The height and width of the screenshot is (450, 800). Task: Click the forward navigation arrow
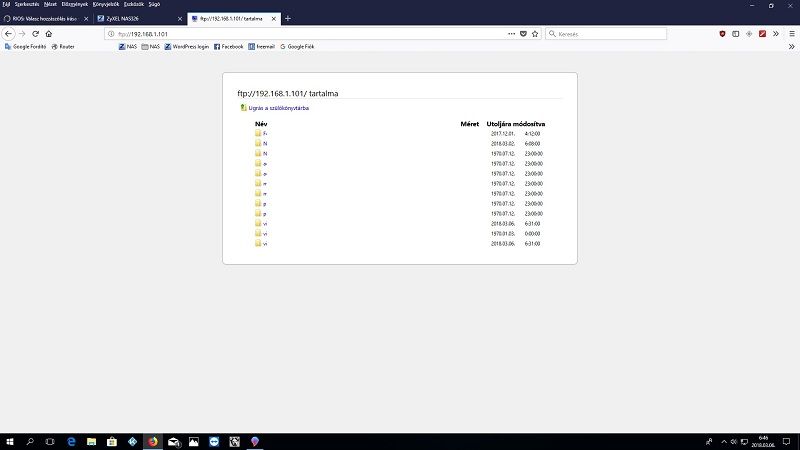point(22,34)
